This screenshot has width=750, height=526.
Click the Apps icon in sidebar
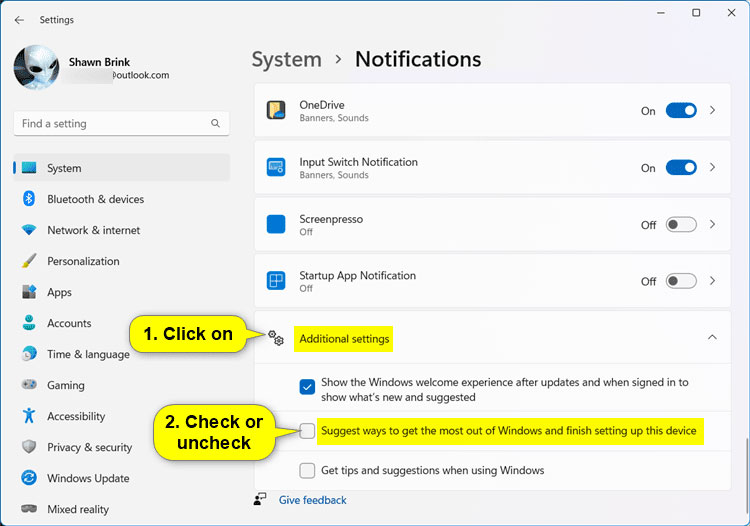pos(29,292)
